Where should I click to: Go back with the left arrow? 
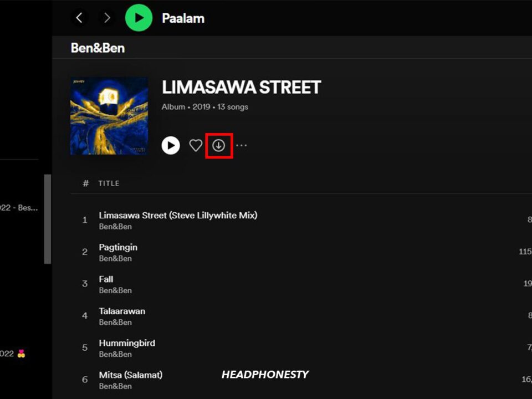[79, 18]
